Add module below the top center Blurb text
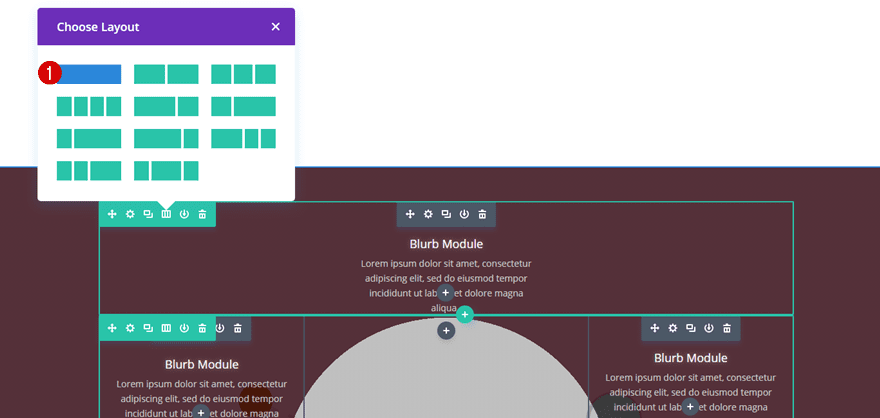 [x=446, y=293]
